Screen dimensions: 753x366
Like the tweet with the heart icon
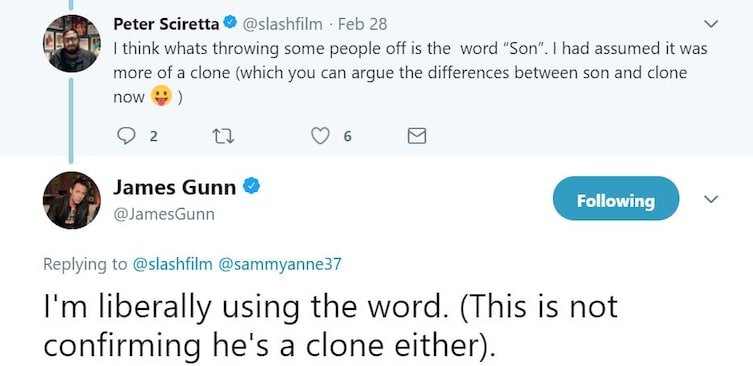[320, 137]
